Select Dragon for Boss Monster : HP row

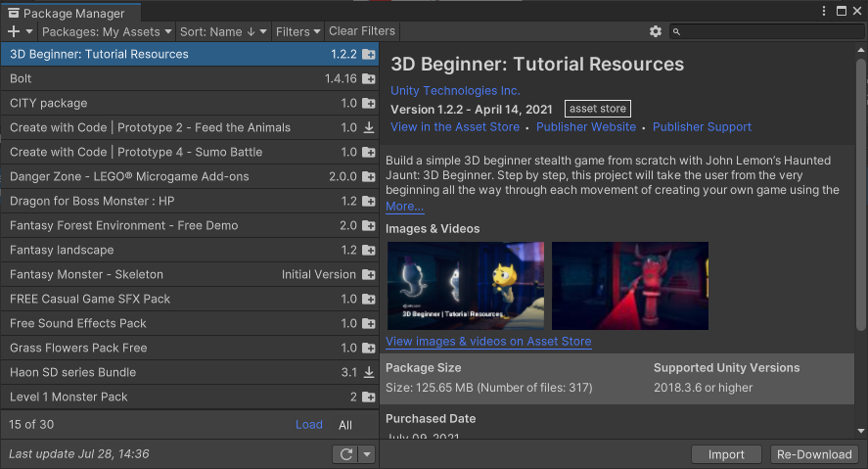point(189,201)
